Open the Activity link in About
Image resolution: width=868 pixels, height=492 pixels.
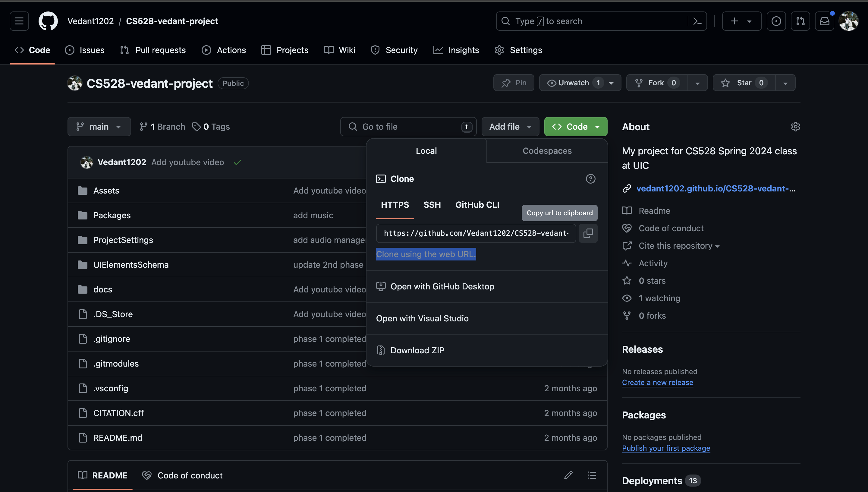(x=653, y=263)
